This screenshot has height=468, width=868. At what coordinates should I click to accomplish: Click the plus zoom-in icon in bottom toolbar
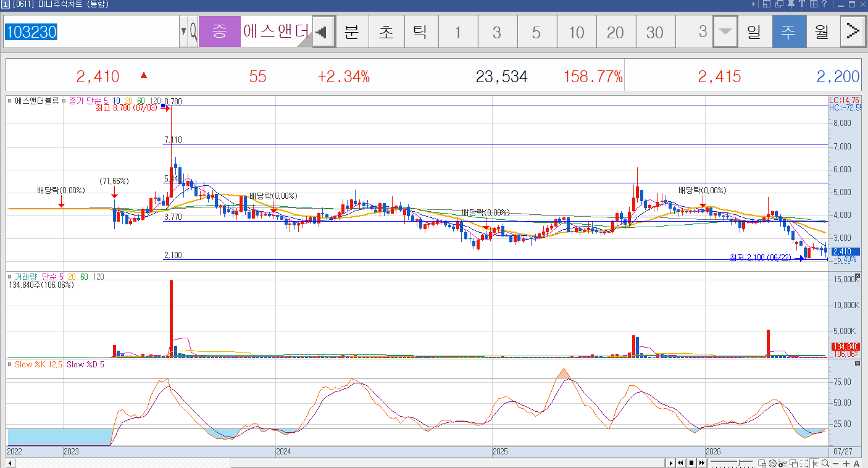pos(846,463)
